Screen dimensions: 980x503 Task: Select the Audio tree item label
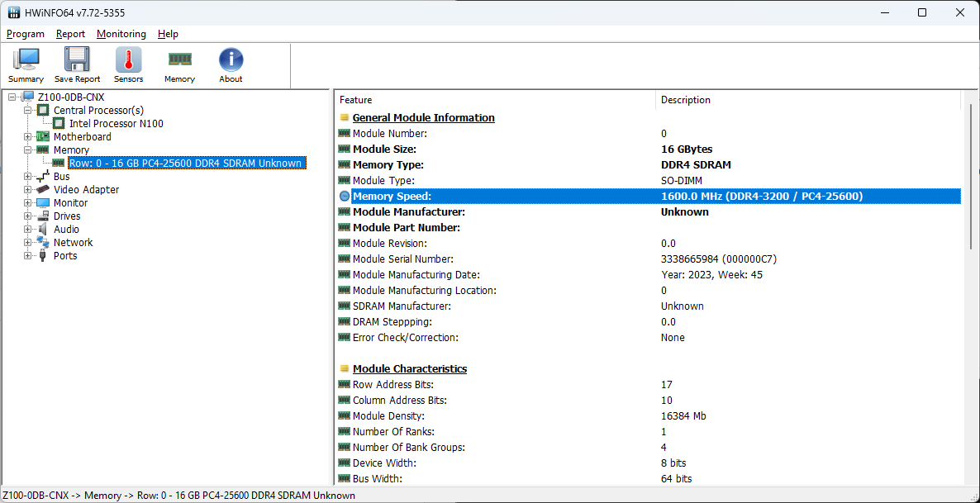tap(66, 230)
